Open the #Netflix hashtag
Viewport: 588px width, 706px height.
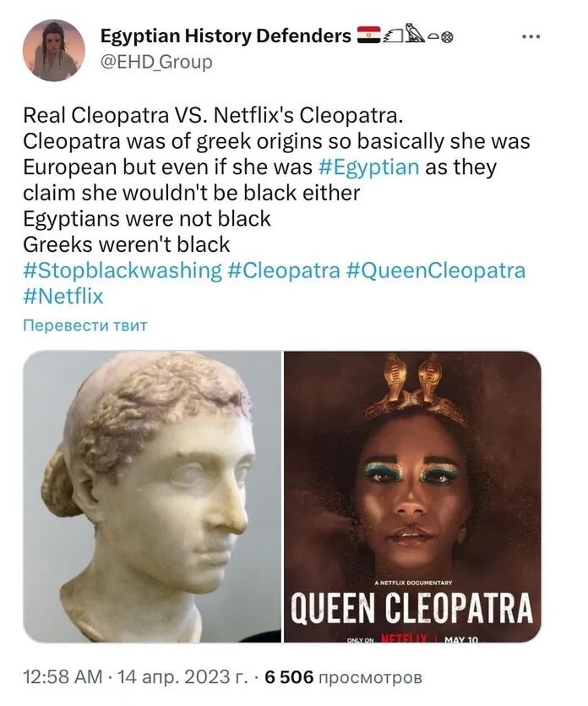(x=63, y=297)
